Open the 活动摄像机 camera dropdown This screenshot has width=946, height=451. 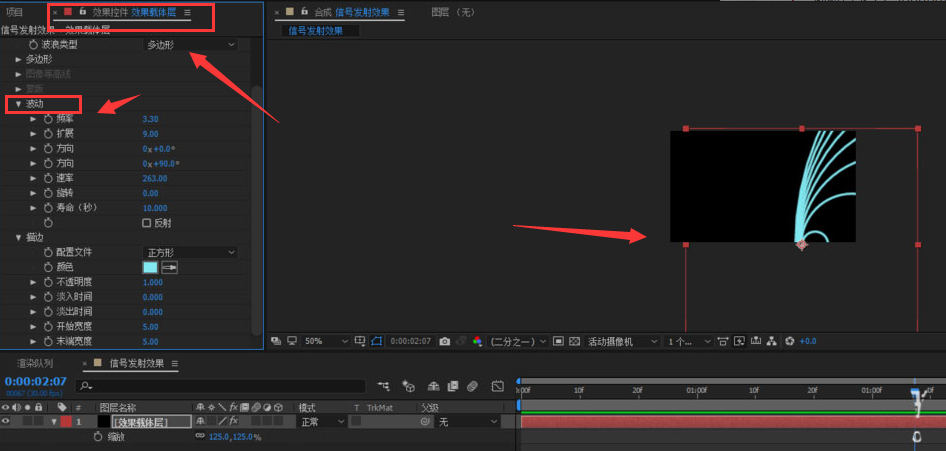tap(621, 341)
